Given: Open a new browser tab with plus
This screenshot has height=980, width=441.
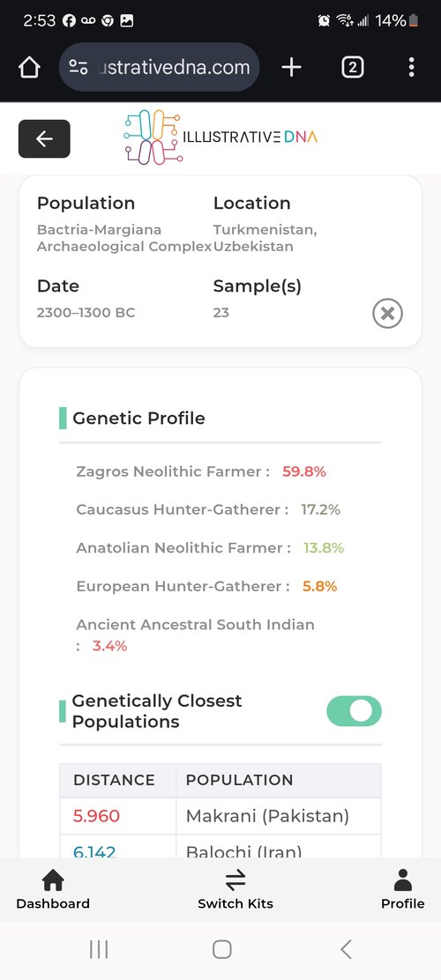Looking at the screenshot, I should [x=291, y=68].
